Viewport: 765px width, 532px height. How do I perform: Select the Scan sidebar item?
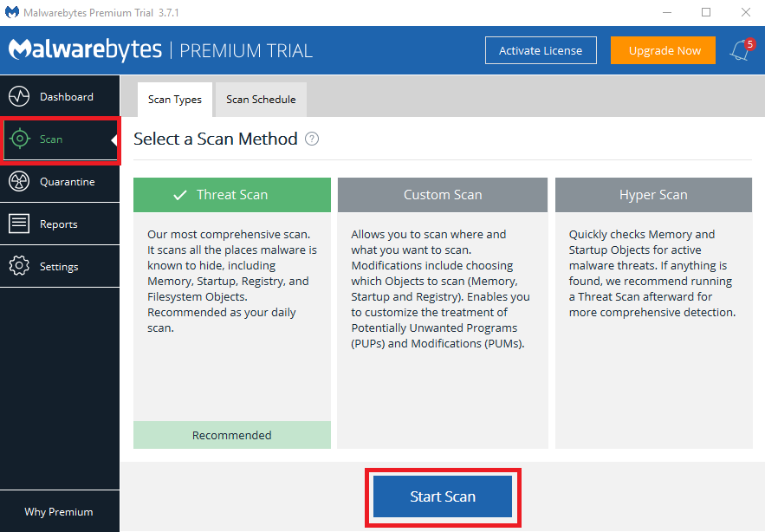tap(60, 139)
